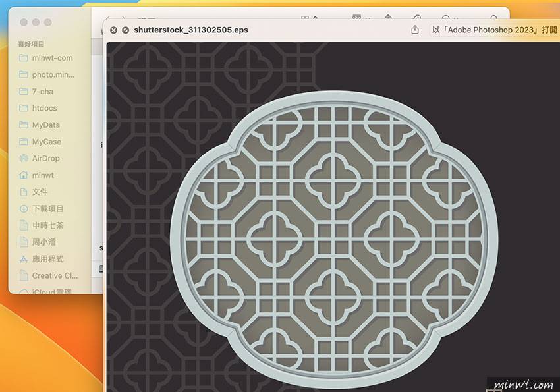Click the Finder toolbar tag icon
The width and height of the screenshot is (560, 392).
click(x=416, y=18)
